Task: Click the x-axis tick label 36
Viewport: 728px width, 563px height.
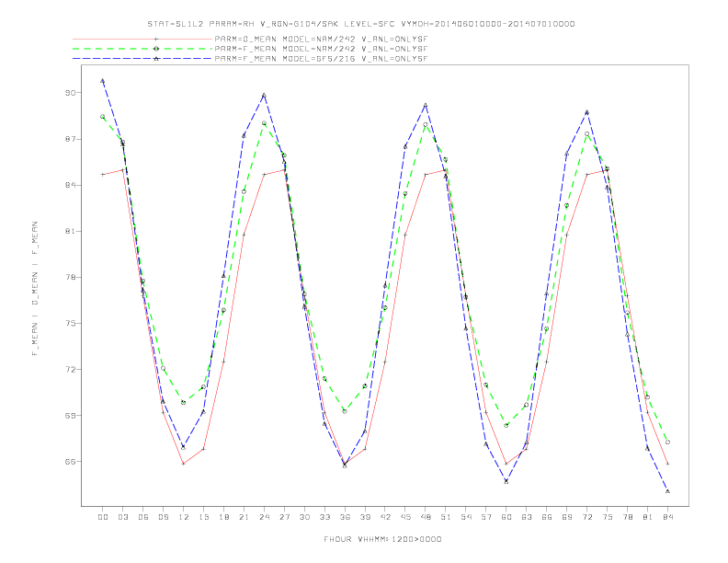Action: click(345, 517)
